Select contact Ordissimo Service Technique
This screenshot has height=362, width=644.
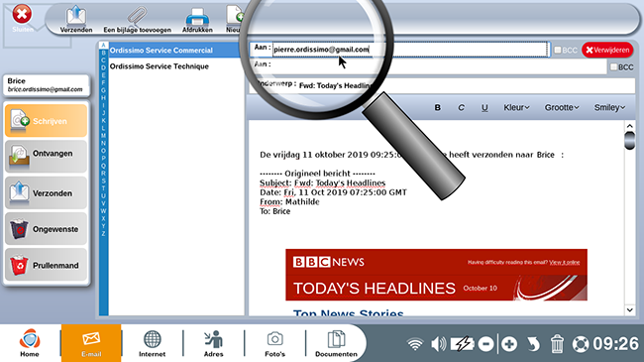tap(159, 66)
